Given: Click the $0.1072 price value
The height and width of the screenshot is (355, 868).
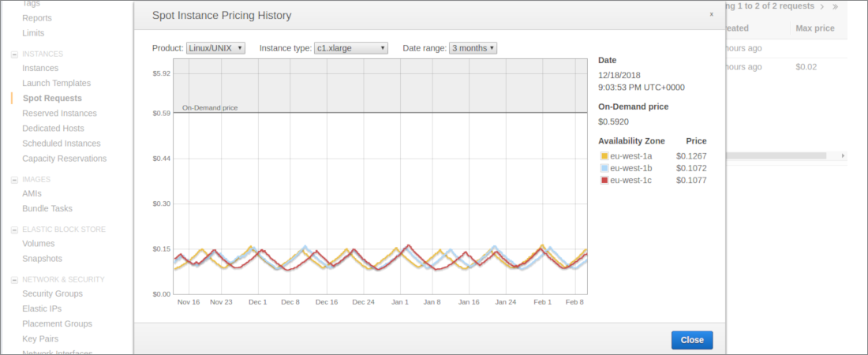Looking at the screenshot, I should coord(691,168).
